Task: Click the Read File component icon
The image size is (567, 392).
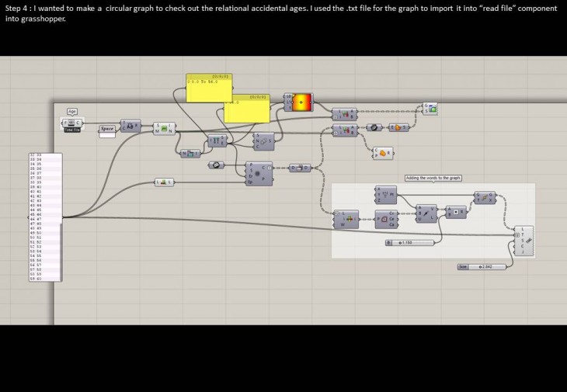Action: pos(71,123)
